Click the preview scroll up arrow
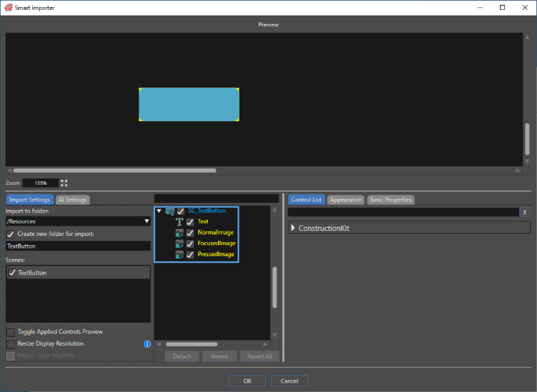The height and width of the screenshot is (392, 537). point(527,37)
